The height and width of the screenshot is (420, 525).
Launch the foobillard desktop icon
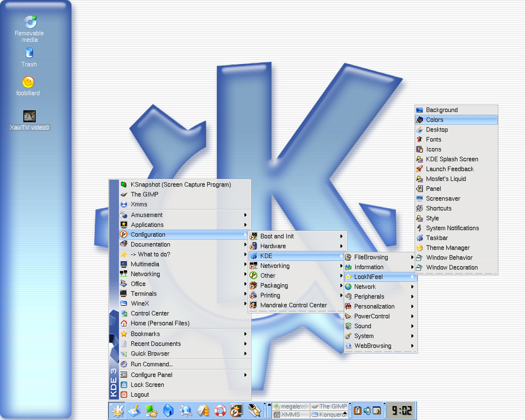tap(28, 86)
